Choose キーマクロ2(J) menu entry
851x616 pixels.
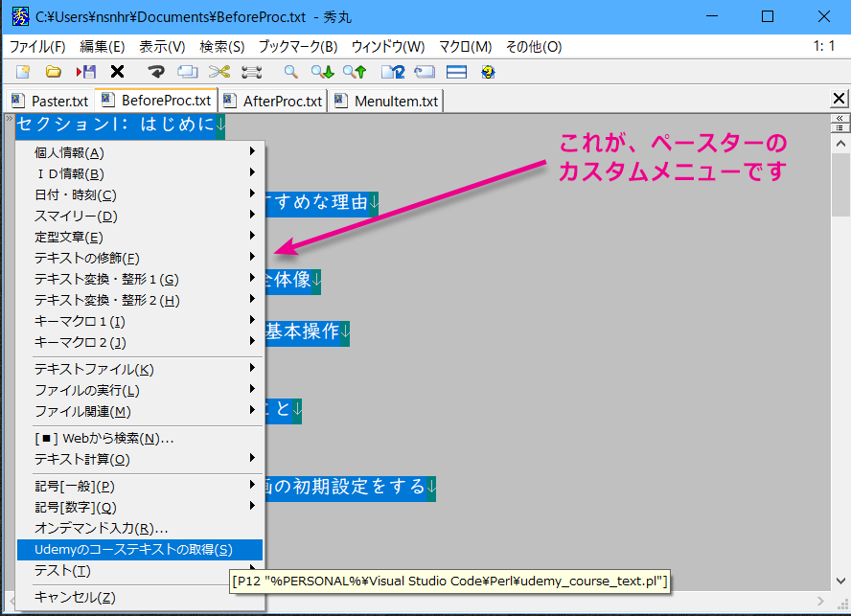click(140, 342)
